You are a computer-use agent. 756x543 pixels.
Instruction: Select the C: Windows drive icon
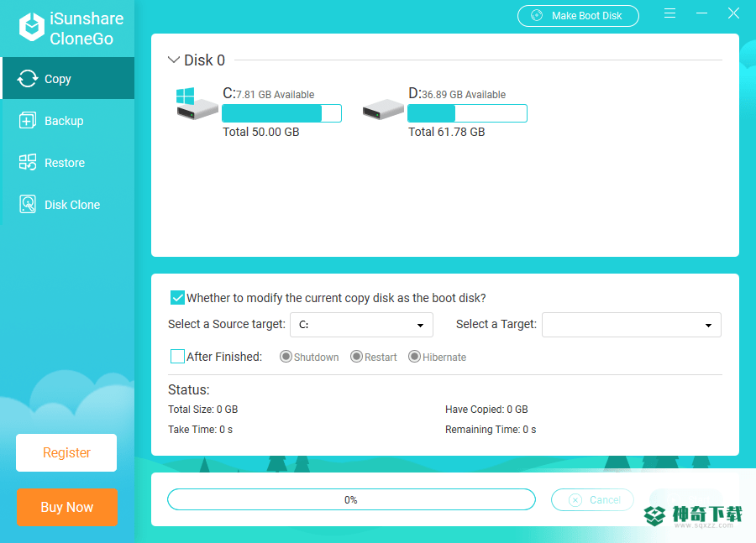click(197, 103)
